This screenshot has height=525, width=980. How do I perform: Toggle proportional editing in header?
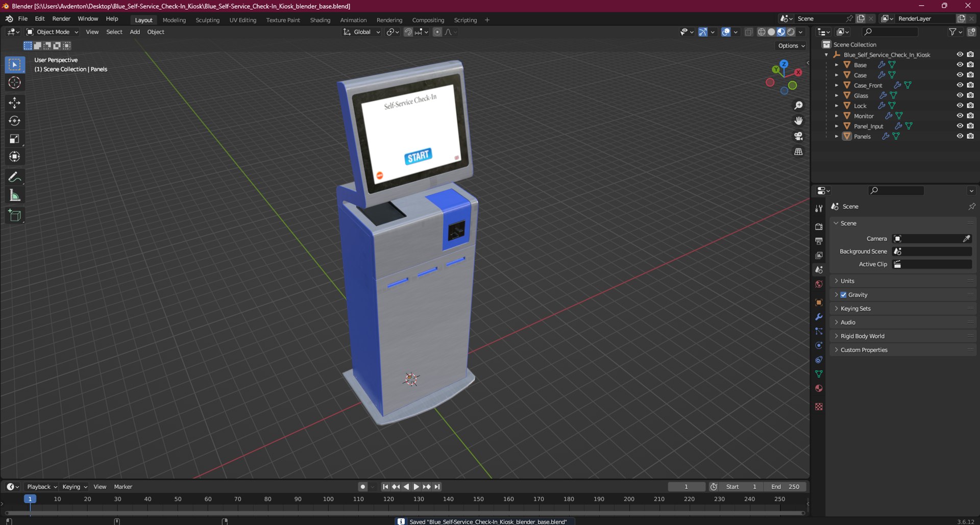[437, 32]
